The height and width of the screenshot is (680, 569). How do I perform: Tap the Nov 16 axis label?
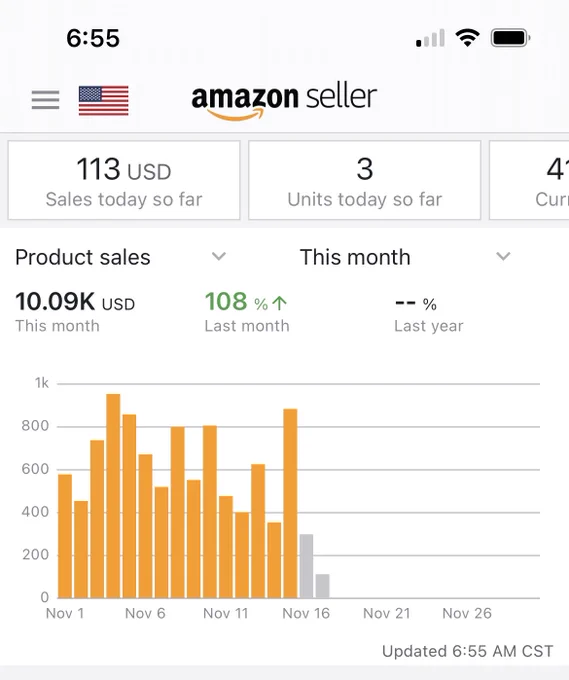306,613
